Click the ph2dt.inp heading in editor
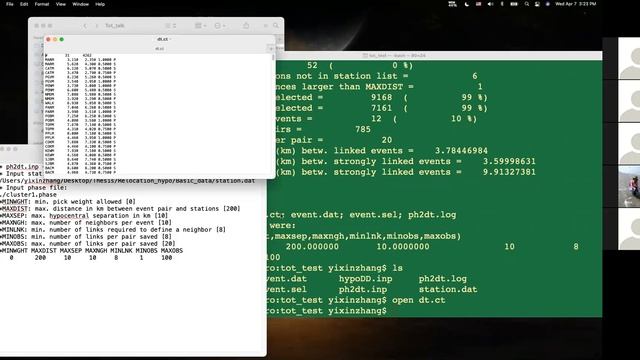The image size is (640, 360). 22,167
